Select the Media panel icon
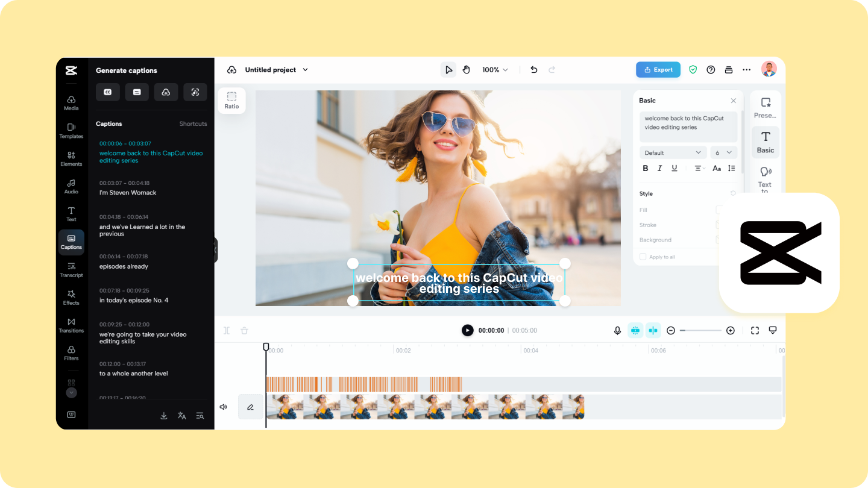This screenshot has height=488, width=868. pyautogui.click(x=71, y=102)
